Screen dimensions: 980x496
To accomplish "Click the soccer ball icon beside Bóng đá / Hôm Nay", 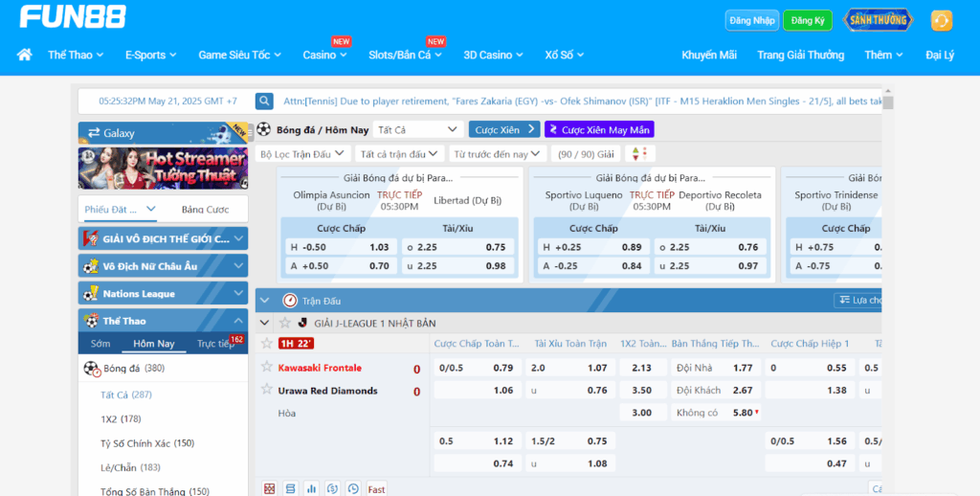I will click(x=264, y=129).
